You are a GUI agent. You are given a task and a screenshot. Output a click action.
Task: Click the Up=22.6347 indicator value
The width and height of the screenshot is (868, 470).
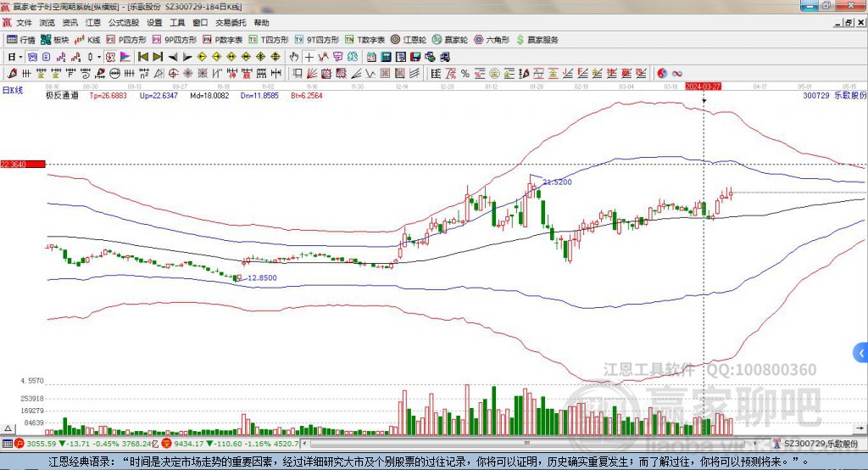click(x=159, y=95)
